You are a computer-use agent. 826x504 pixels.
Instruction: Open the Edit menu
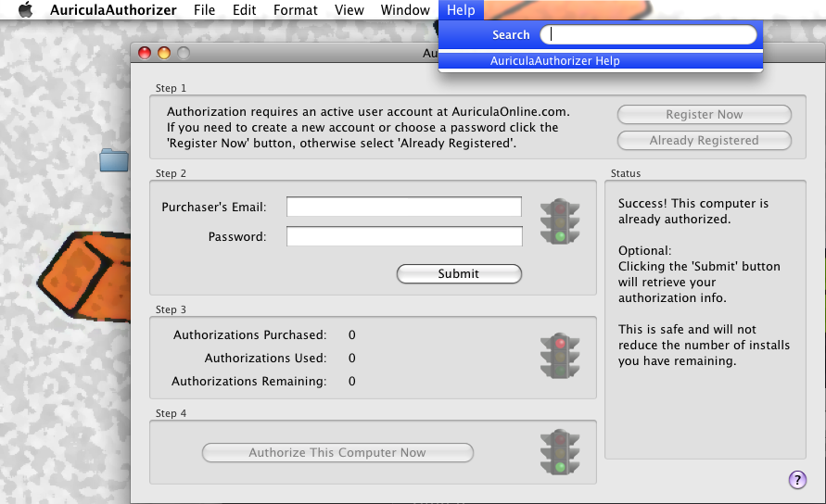245,10
